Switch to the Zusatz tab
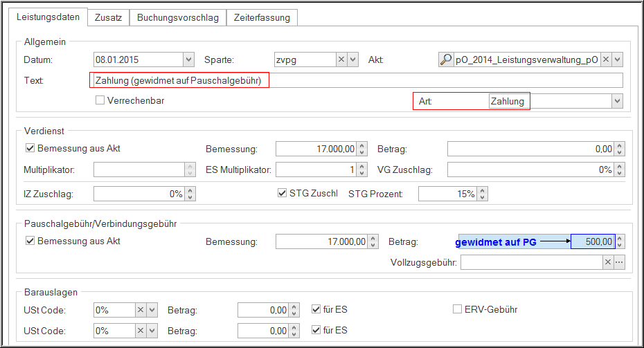The height and width of the screenshot is (348, 644). [x=108, y=17]
